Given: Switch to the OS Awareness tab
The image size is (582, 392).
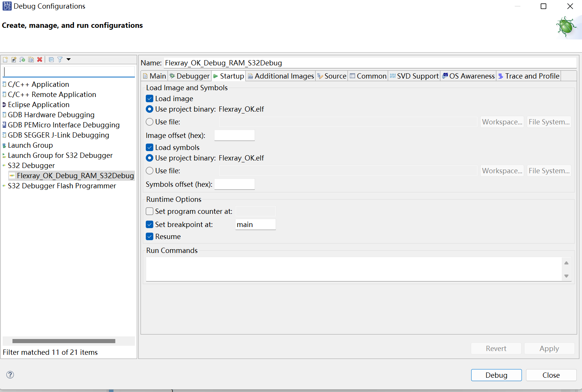Looking at the screenshot, I should point(469,76).
